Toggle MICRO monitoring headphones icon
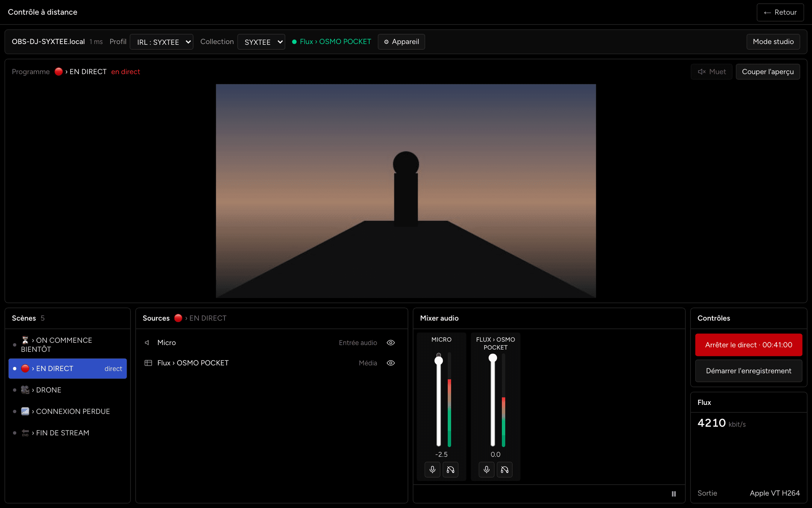812x508 pixels. pos(450,469)
